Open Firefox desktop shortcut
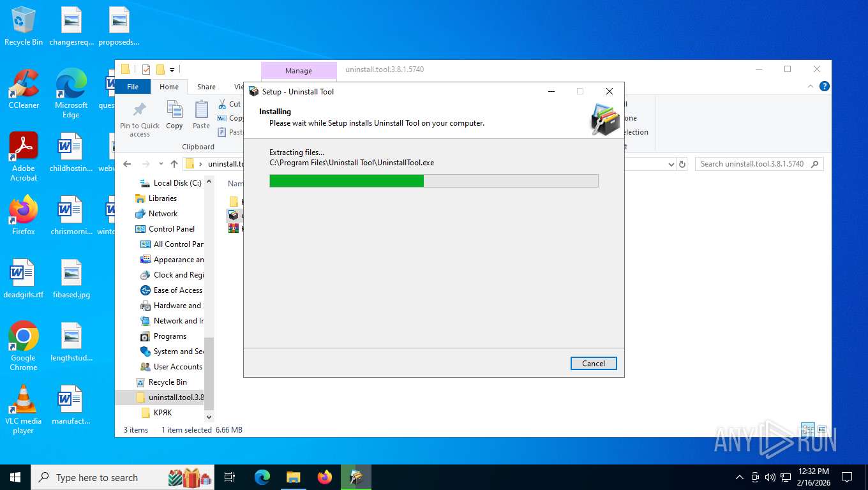 click(24, 216)
